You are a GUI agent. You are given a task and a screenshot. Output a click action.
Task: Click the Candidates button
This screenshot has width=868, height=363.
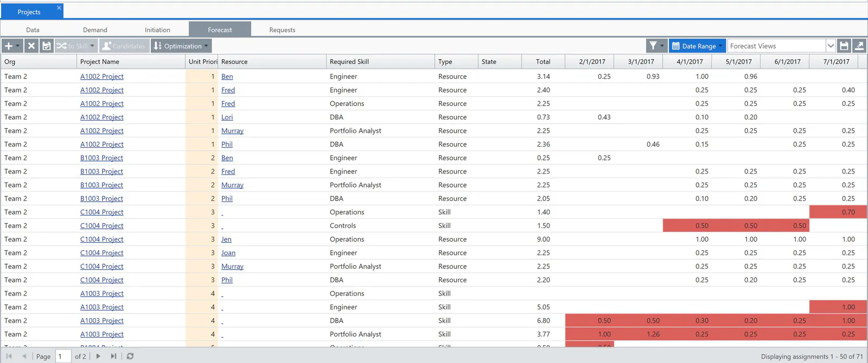point(124,46)
